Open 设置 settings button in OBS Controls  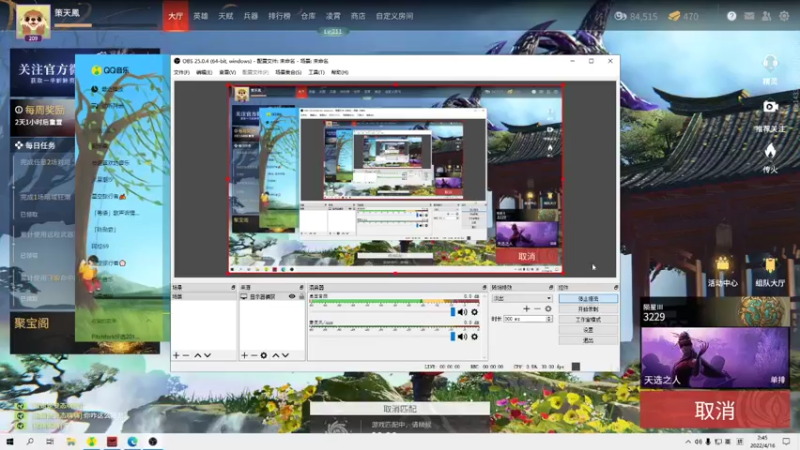pyautogui.click(x=588, y=330)
